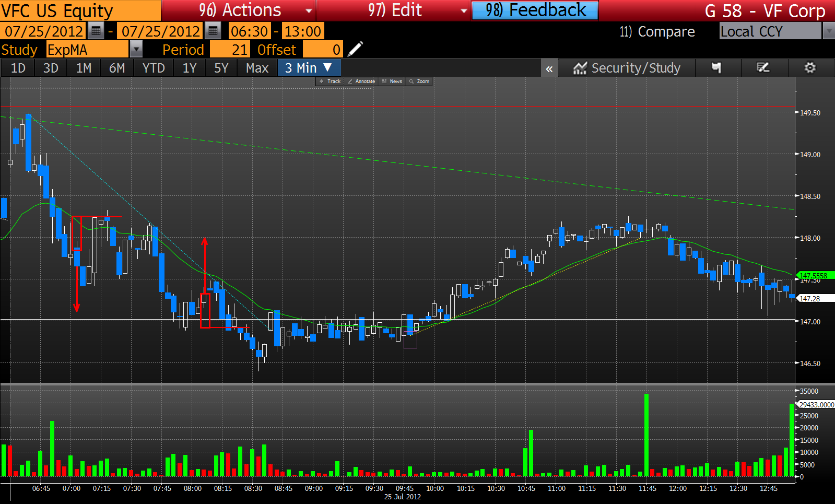Image resolution: width=835 pixels, height=504 pixels.
Task: Select the 1D range tab
Action: [x=18, y=68]
